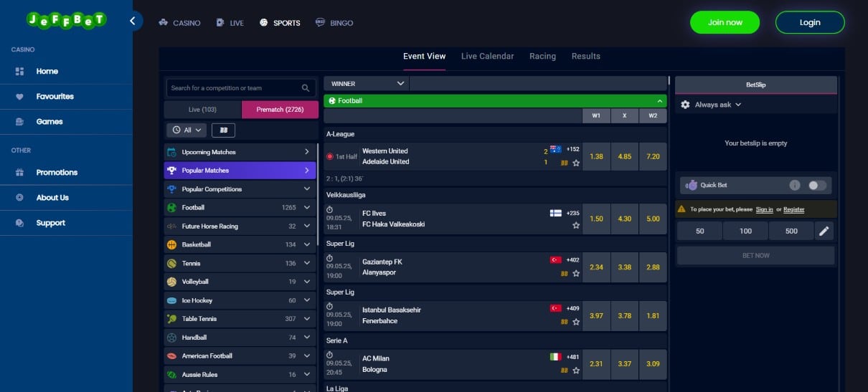Screen dimensions: 868x392
Task: Click the multi-view layout icon button
Action: (224, 130)
